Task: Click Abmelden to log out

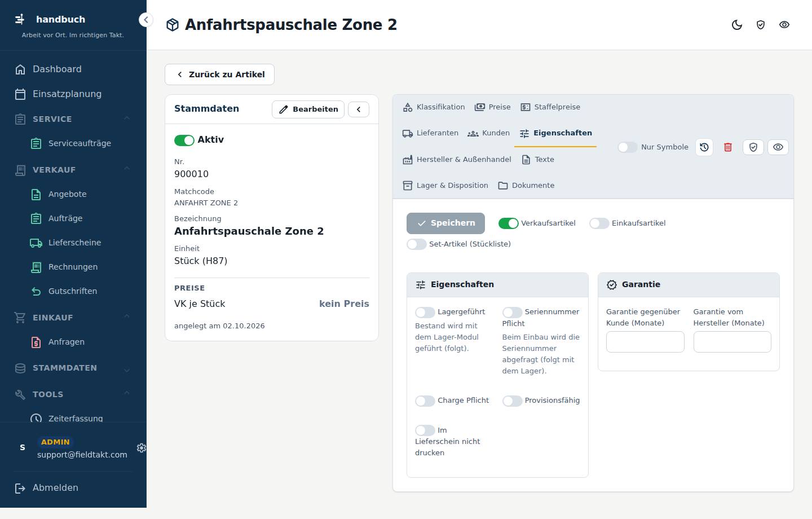Action: tap(73, 488)
